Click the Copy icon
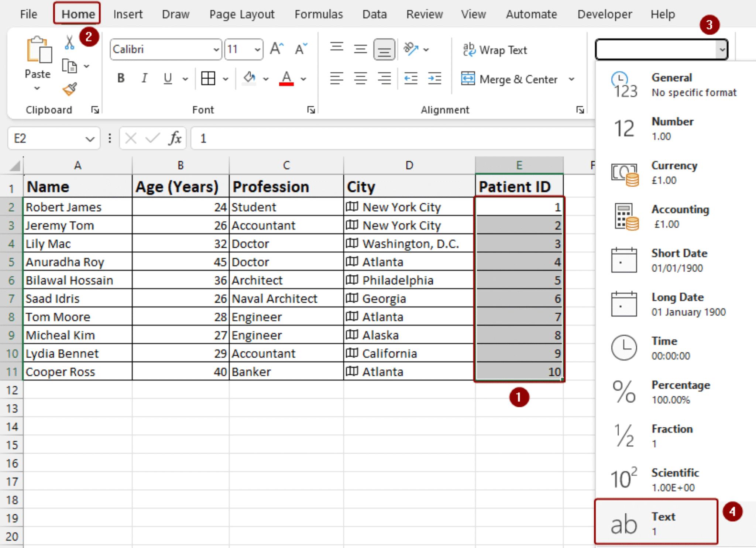 pos(69,66)
